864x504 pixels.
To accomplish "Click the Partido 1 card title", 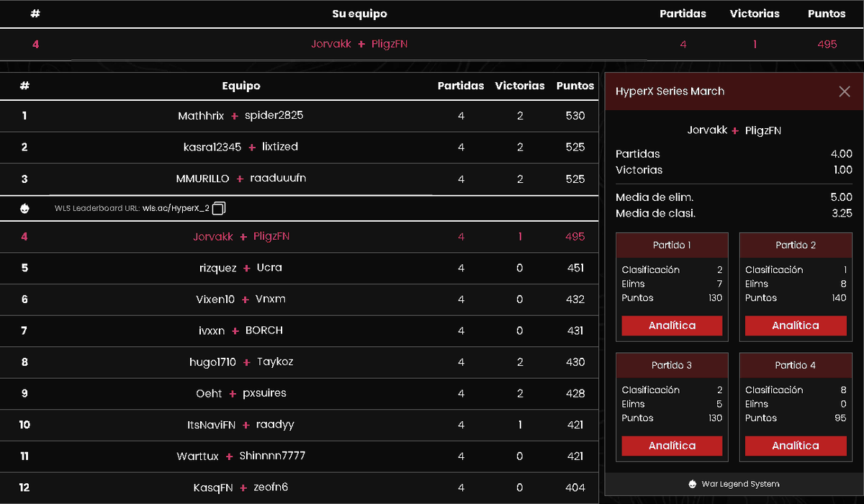I will [x=672, y=245].
